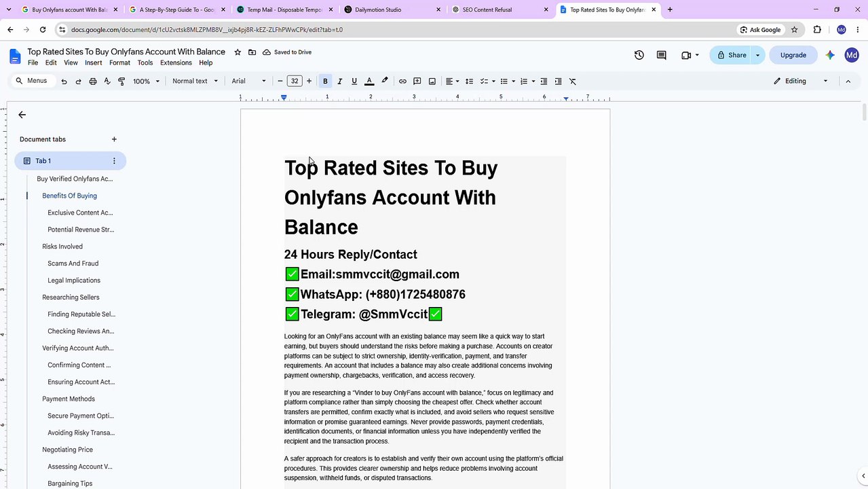Open the Normal text styles dropdown

click(195, 81)
